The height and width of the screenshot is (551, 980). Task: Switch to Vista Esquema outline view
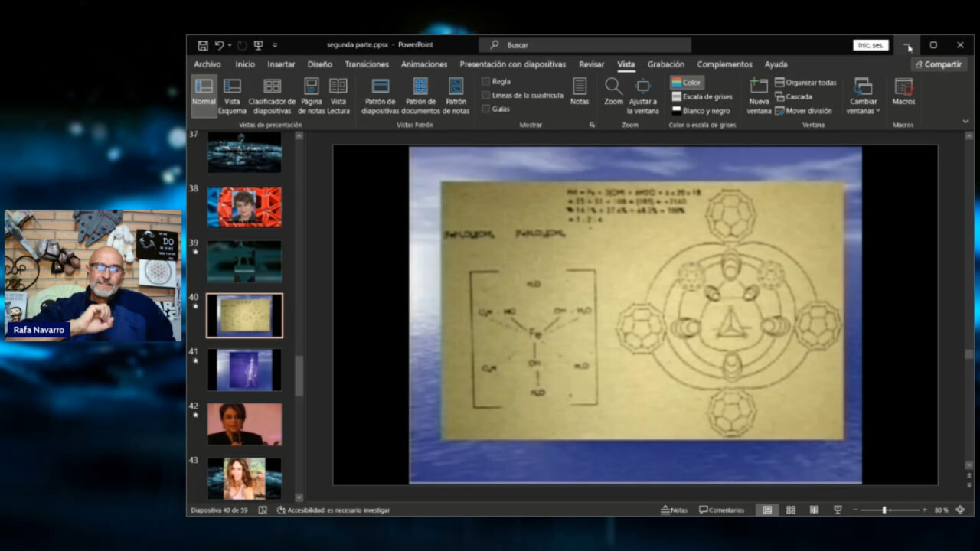tap(232, 96)
